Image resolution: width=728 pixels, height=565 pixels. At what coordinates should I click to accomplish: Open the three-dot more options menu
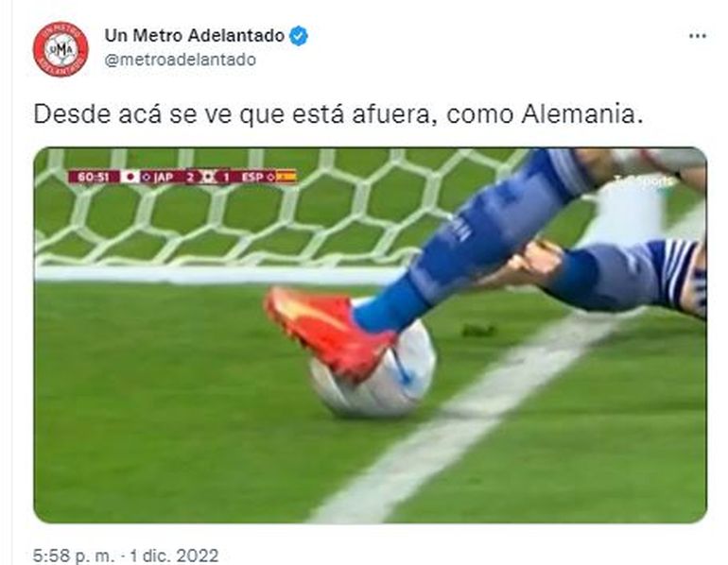point(698,36)
